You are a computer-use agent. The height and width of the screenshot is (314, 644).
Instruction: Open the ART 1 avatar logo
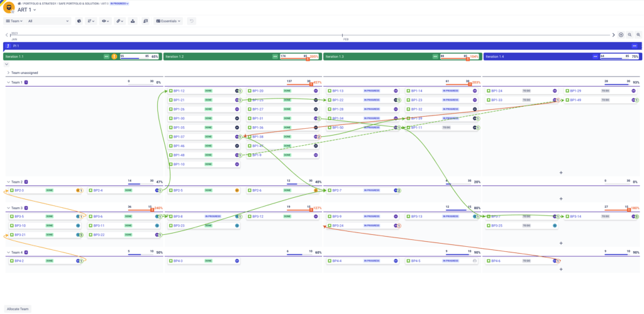click(9, 8)
